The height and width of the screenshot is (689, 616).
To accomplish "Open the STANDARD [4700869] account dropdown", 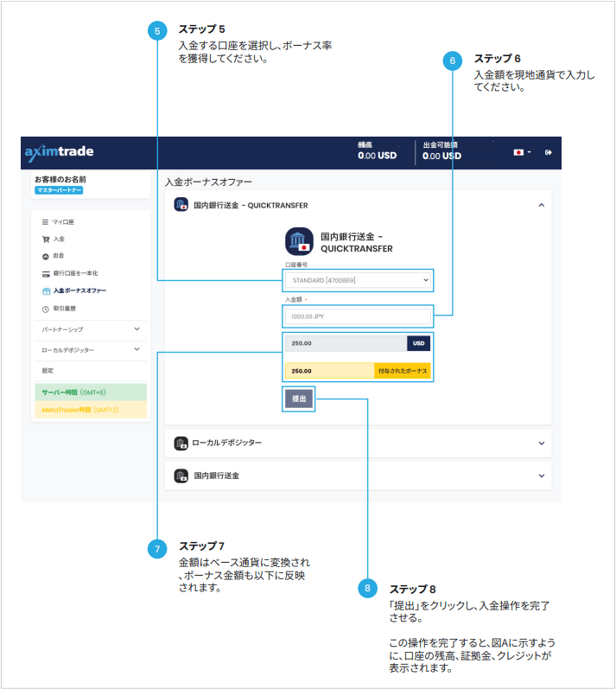I will coord(358,280).
